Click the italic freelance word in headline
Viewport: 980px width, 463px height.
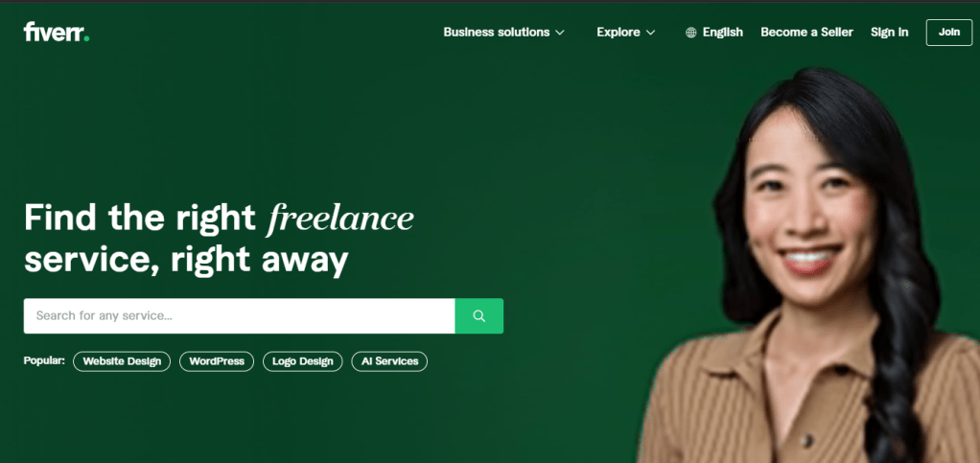point(340,218)
